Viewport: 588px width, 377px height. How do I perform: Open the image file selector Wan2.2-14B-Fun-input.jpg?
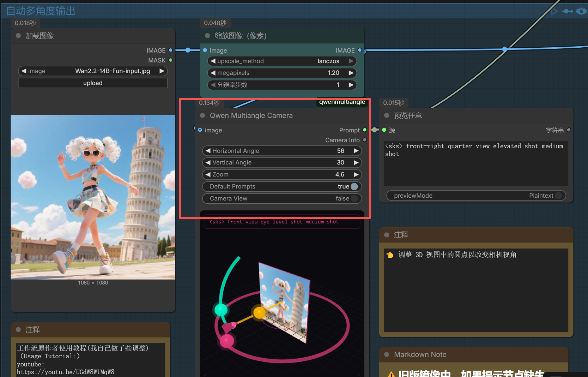pos(93,71)
